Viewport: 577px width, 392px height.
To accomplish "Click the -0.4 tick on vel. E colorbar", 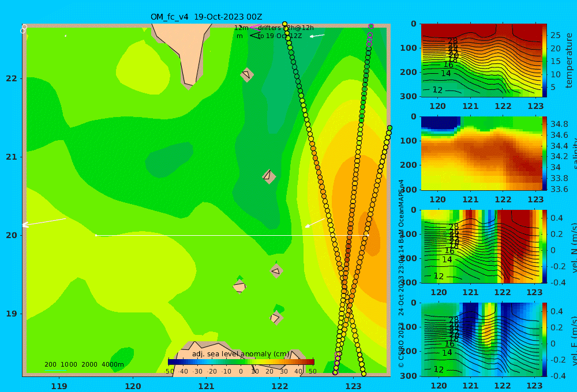I will [557, 375].
